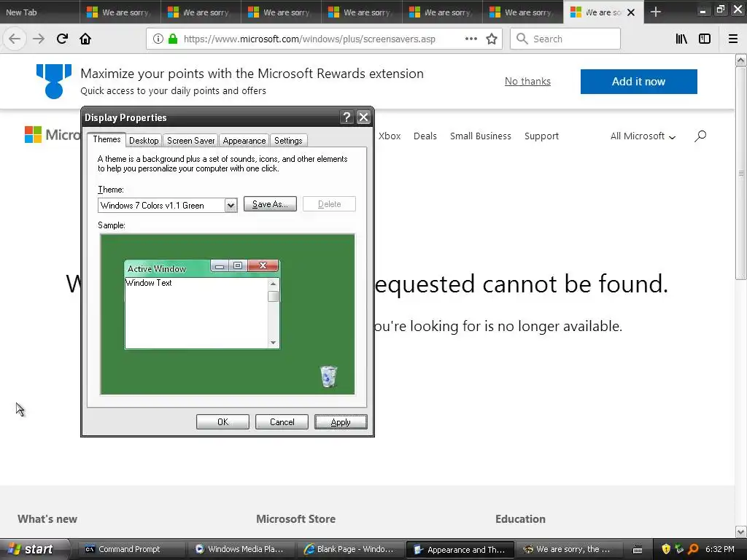Switch to Blank Page Internet Explorer taskbar item
747x560 pixels.
(351, 549)
